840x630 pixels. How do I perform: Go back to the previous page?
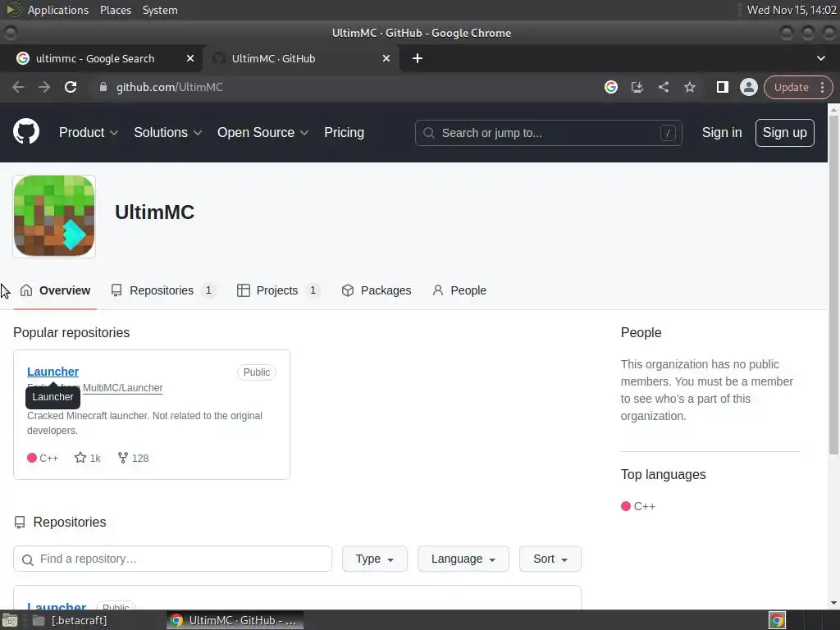pyautogui.click(x=18, y=87)
